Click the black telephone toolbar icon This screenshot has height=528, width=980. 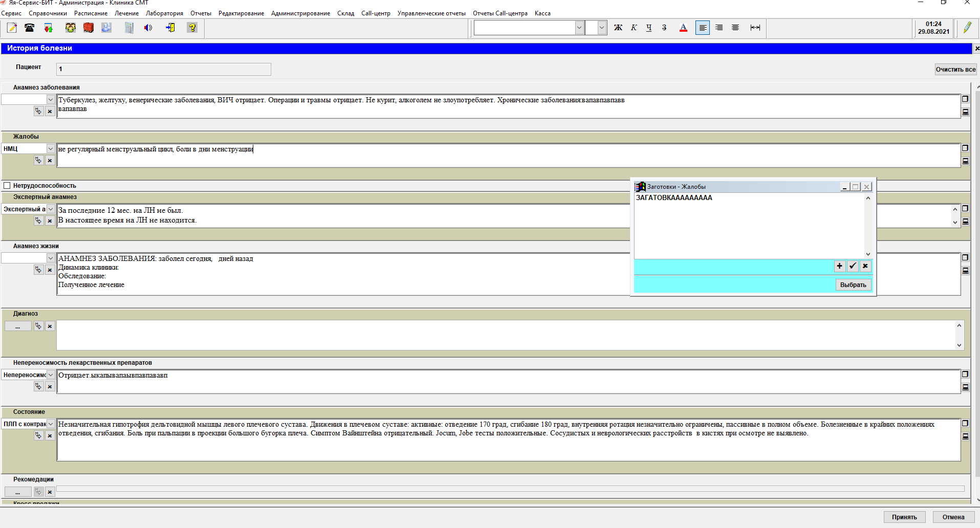(30, 28)
